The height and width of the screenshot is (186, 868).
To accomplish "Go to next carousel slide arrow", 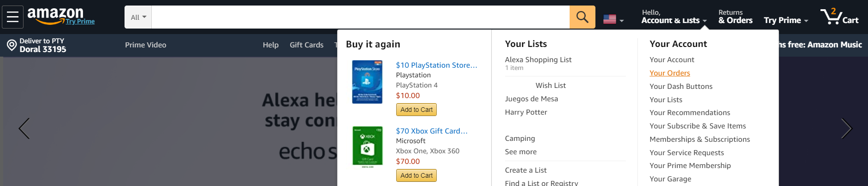I will (846, 128).
